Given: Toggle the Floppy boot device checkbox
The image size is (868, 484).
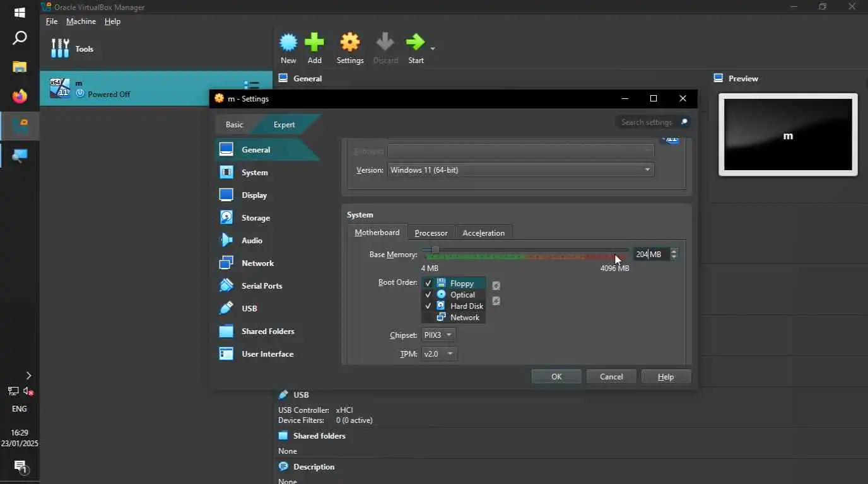Looking at the screenshot, I should coord(428,284).
